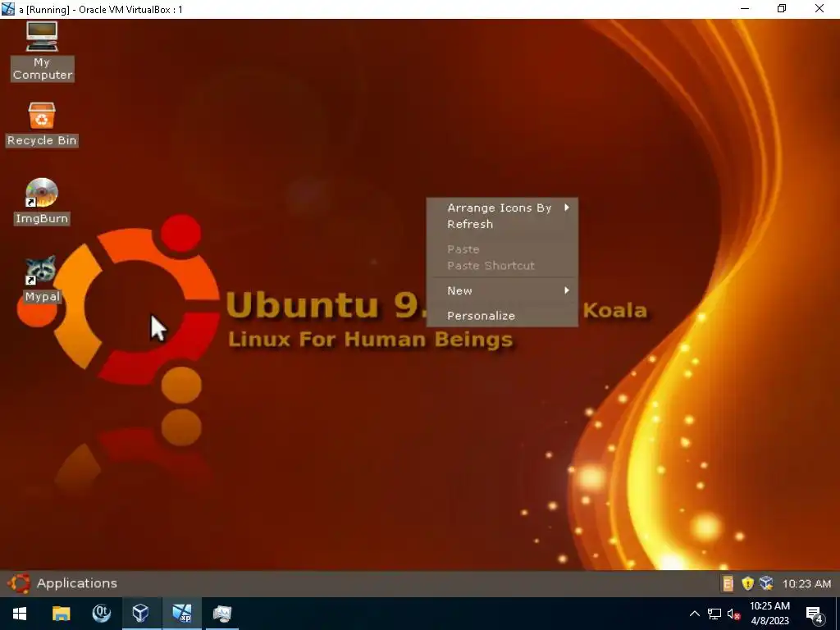Switch to the XP virtual machine taskbar icon
Viewport: 840px width, 630px height.
click(181, 614)
